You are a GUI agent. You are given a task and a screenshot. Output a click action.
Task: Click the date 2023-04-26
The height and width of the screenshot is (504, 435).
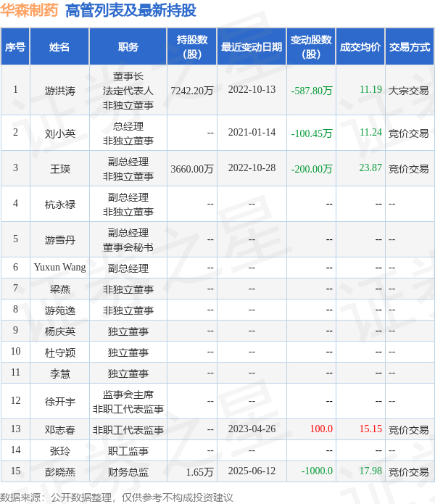(252, 429)
